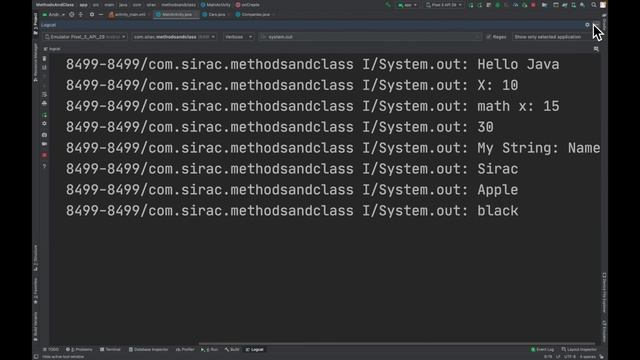Open the Terminal tool window tab

pos(110,350)
